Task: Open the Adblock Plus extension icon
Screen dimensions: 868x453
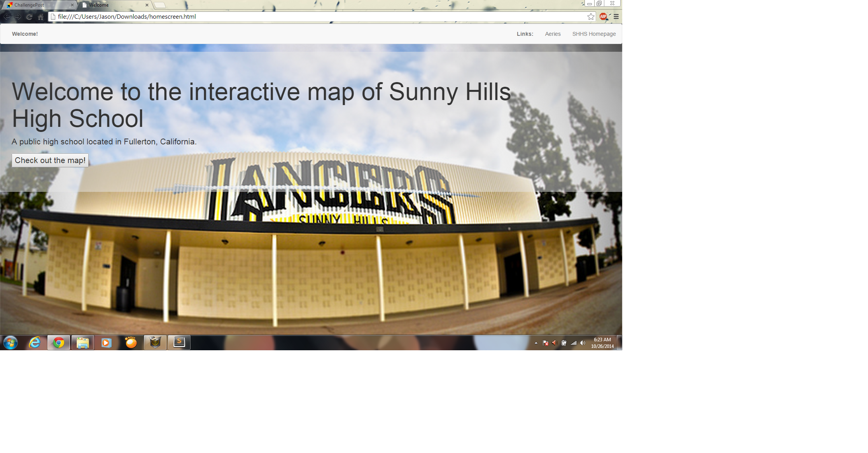Action: (x=603, y=16)
